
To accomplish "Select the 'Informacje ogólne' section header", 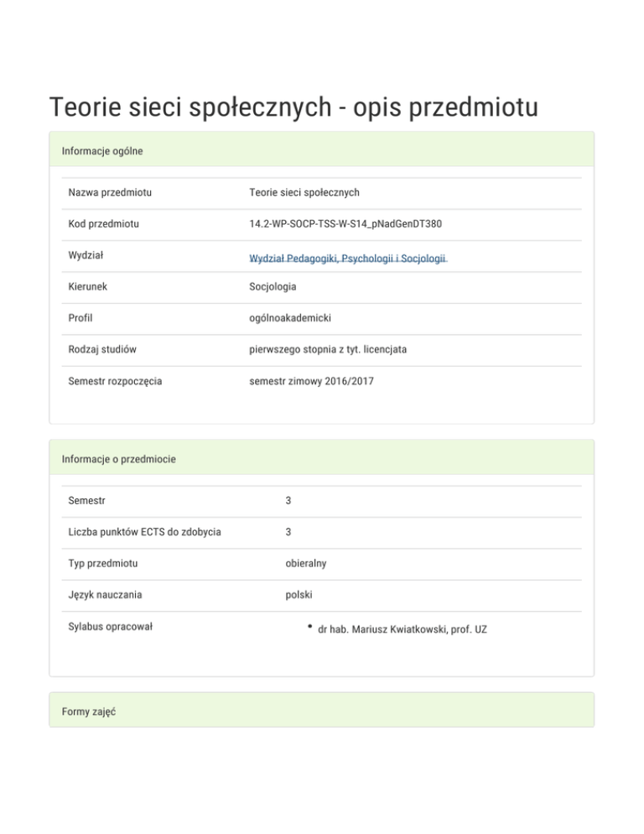I will [102, 151].
